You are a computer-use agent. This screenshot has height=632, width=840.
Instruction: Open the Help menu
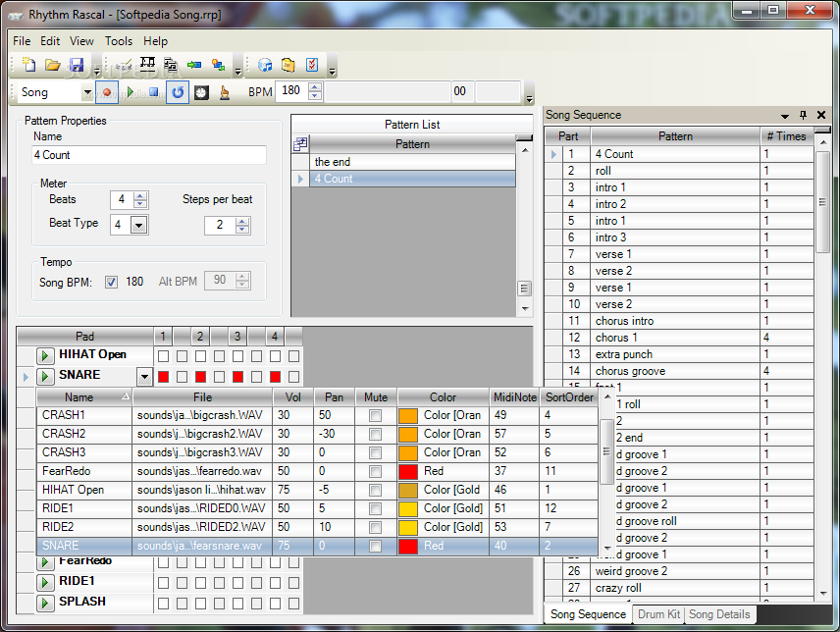coord(155,40)
